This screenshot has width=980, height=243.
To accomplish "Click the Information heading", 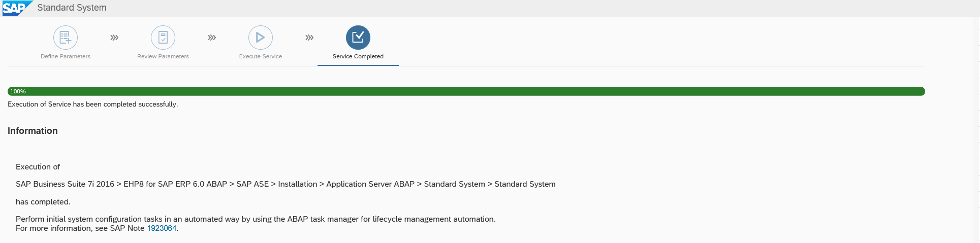I will click(x=33, y=131).
